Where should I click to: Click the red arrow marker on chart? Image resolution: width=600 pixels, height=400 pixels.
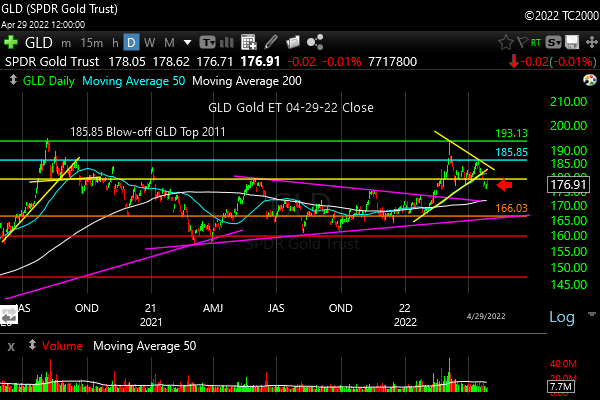[503, 184]
